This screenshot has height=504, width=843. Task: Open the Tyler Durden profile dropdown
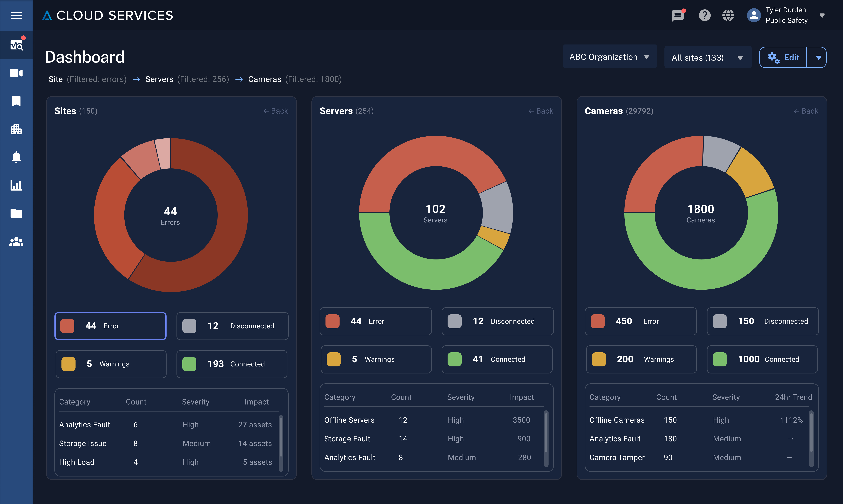point(788,15)
